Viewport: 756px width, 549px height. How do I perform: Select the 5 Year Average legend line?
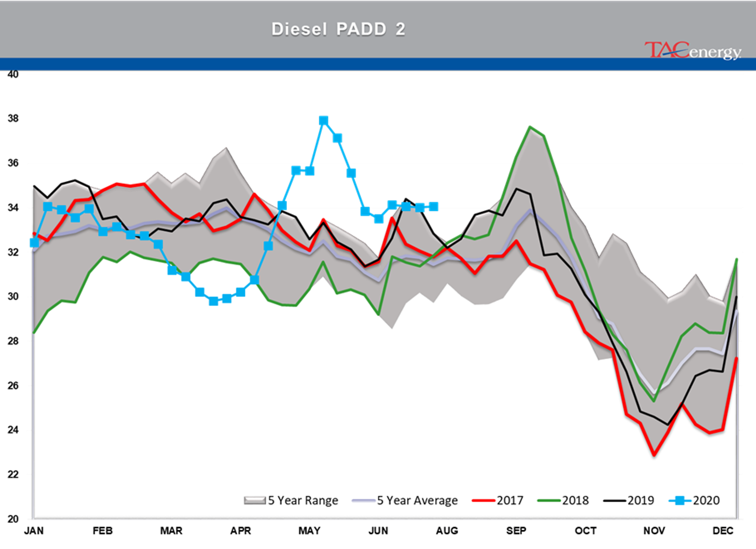363,501
